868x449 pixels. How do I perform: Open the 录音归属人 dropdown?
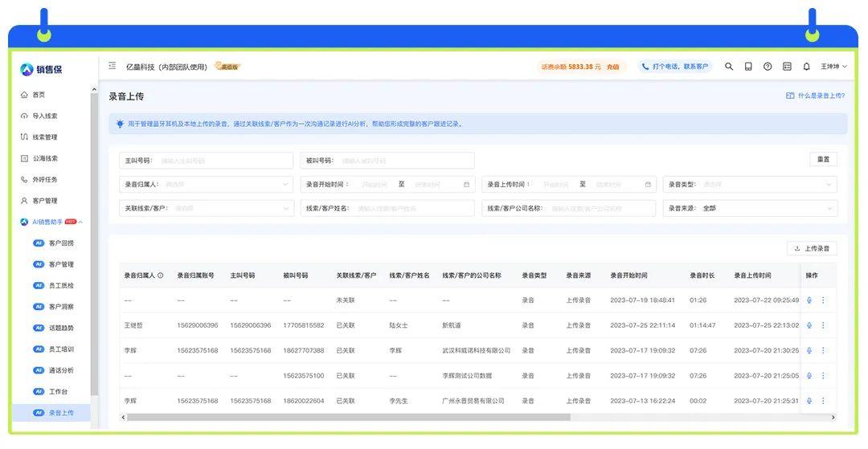coord(206,184)
